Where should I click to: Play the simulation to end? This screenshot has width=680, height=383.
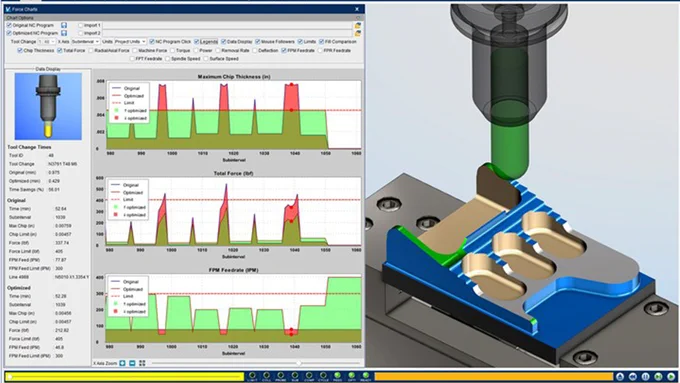click(671, 376)
